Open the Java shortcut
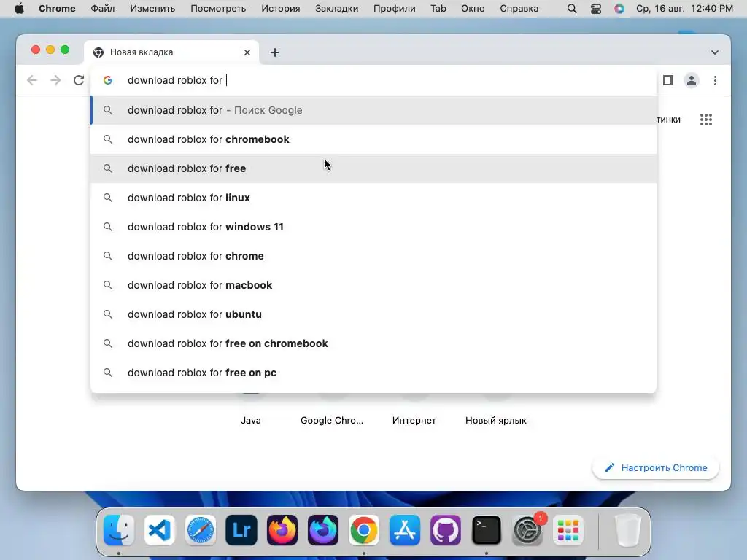The height and width of the screenshot is (560, 747). [251, 420]
